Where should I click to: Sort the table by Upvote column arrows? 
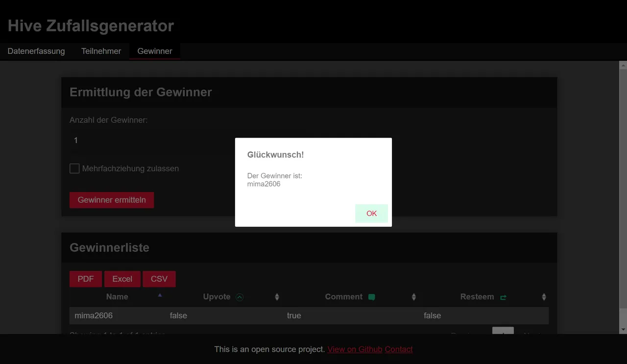pyautogui.click(x=277, y=297)
